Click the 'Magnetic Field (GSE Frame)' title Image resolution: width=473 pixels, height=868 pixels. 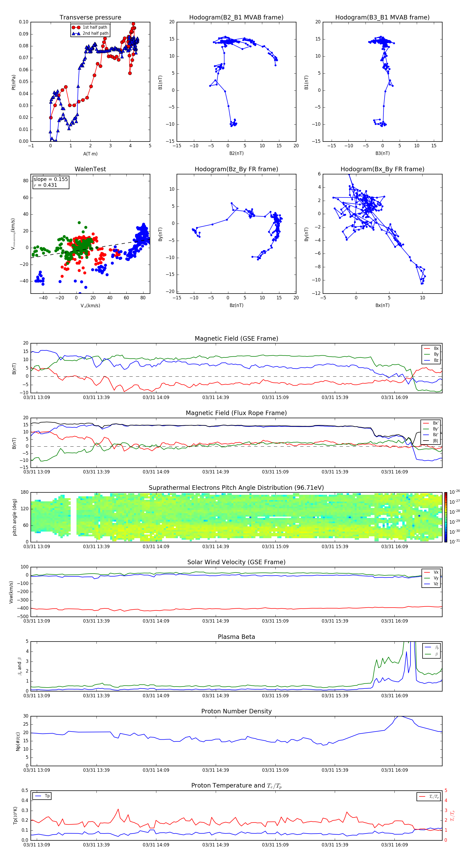(x=236, y=339)
